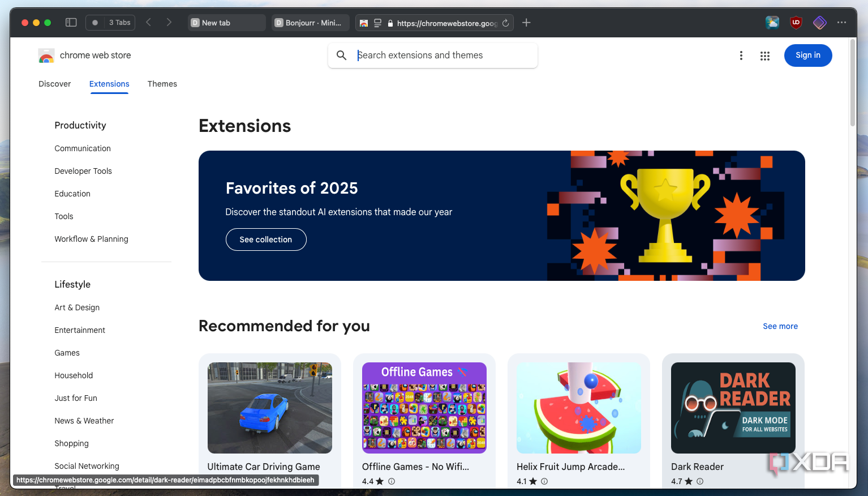Expand the 3 Tabs group dropdown
868x496 pixels.
click(x=111, y=23)
